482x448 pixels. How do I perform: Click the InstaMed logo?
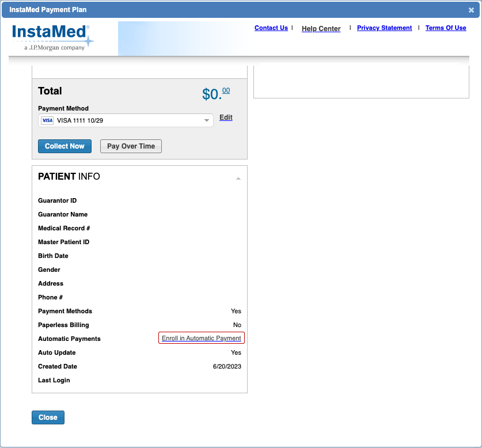coord(52,37)
